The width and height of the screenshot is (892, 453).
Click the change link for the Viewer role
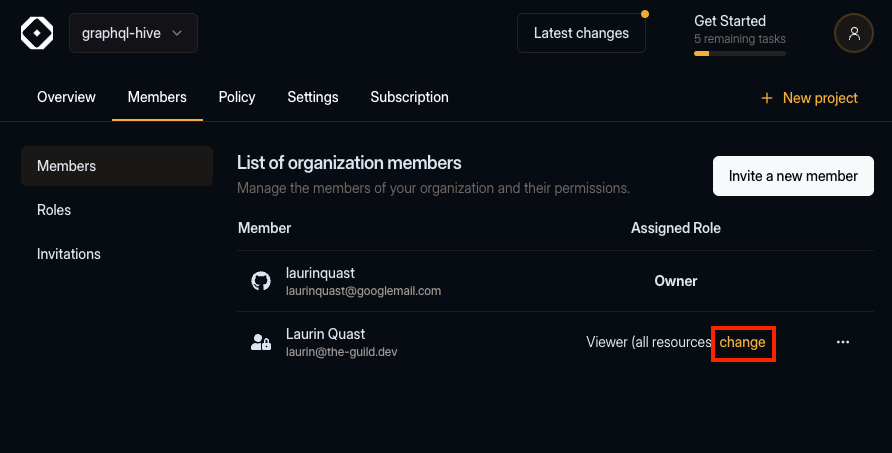742,342
